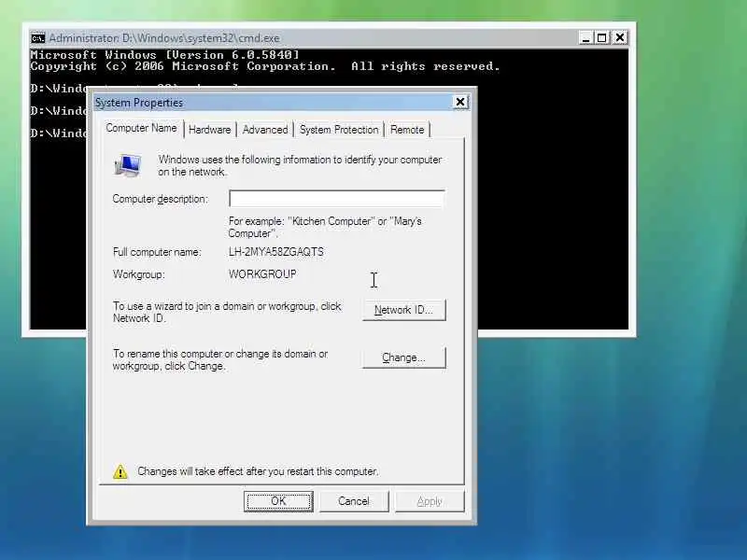Go to the Remote tab
Viewport: 747px width, 560px height.
pyautogui.click(x=407, y=130)
